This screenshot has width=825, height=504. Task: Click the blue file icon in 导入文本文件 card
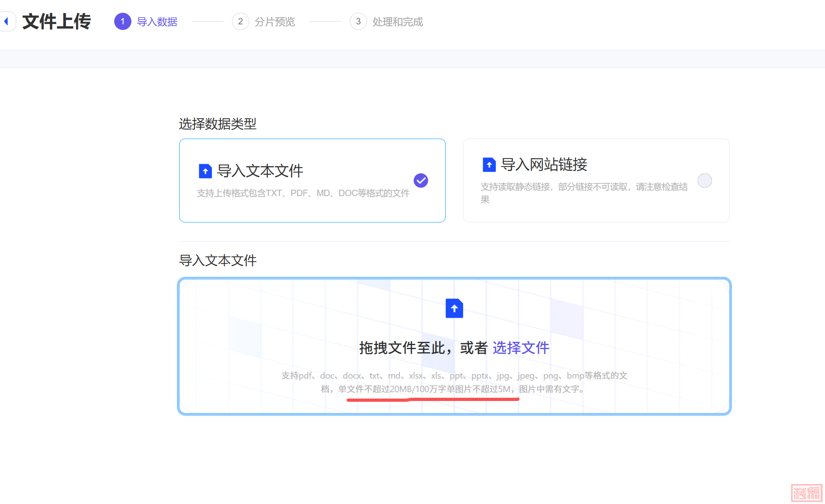tap(205, 171)
